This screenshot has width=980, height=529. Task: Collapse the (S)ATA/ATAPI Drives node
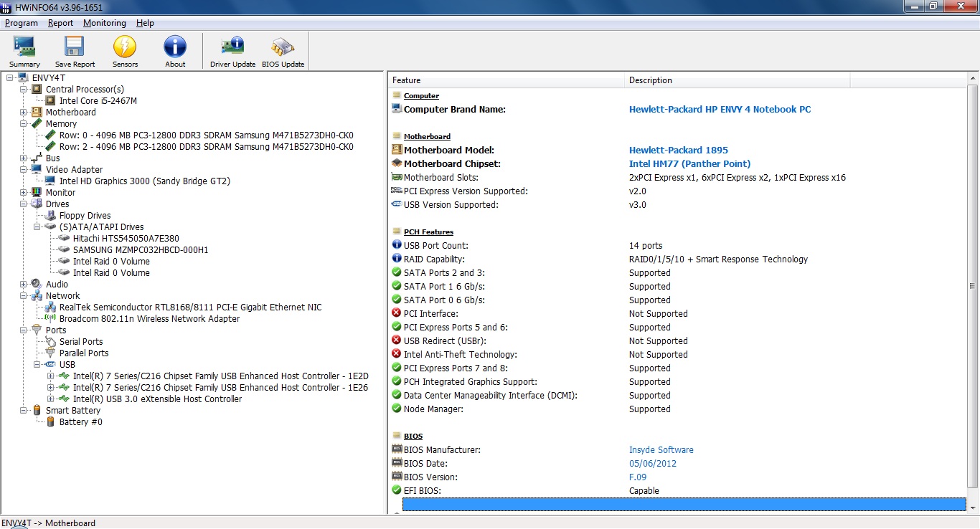point(37,227)
